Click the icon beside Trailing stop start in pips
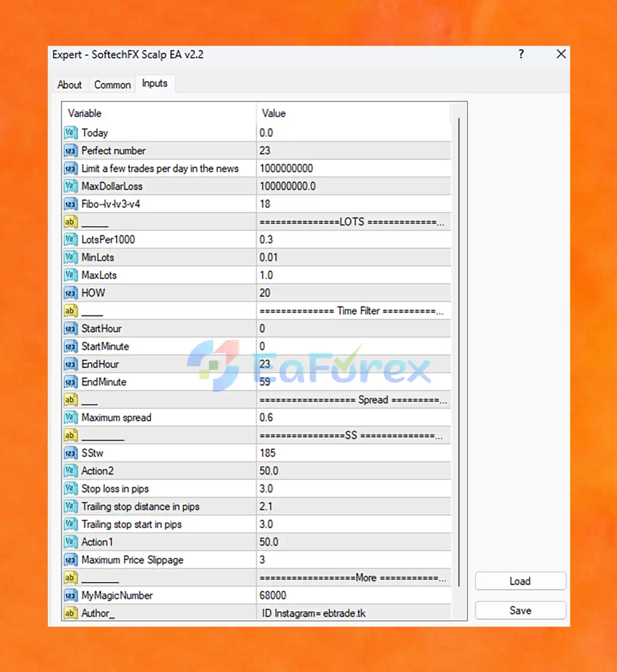This screenshot has width=617, height=672. 70,524
